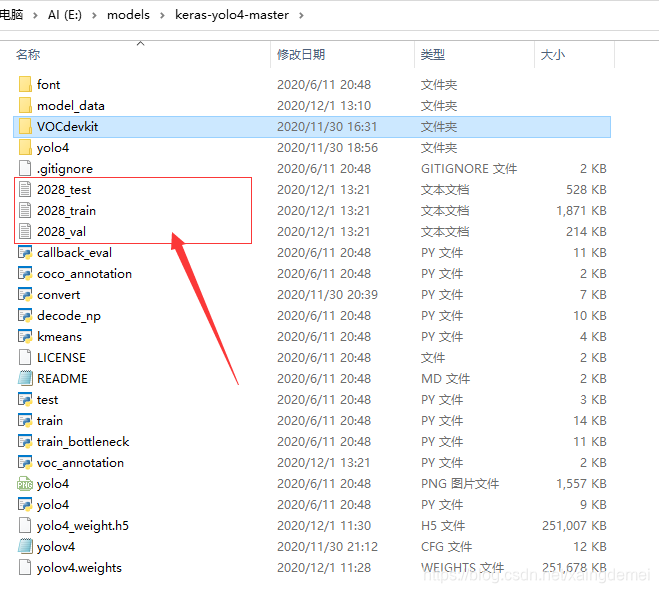Click the yolov4.weights file icon
Image resolution: width=659 pixels, height=593 pixels.
tap(25, 567)
